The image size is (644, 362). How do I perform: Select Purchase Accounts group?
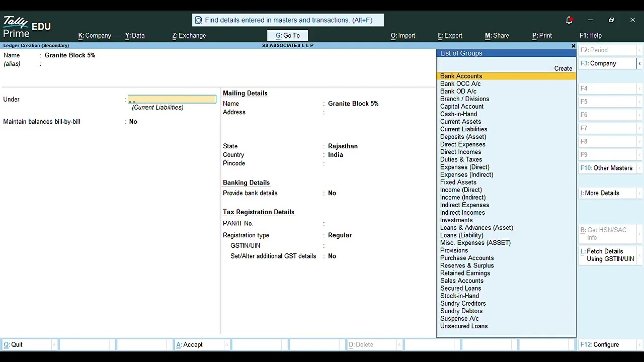(x=506, y=258)
